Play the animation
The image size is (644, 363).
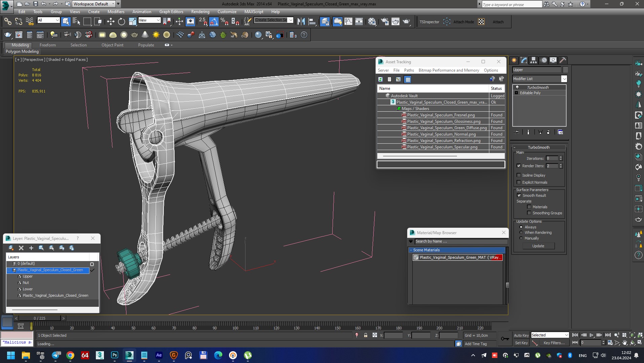tap(592, 335)
